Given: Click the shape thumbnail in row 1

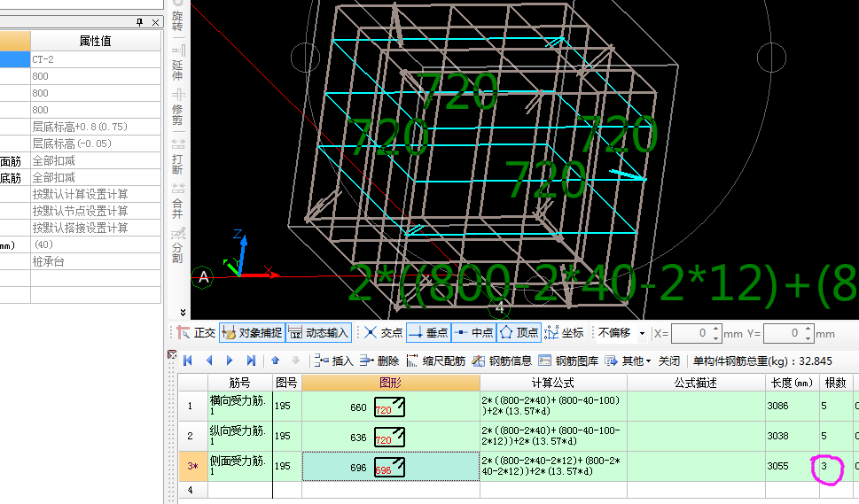Looking at the screenshot, I should [389, 407].
